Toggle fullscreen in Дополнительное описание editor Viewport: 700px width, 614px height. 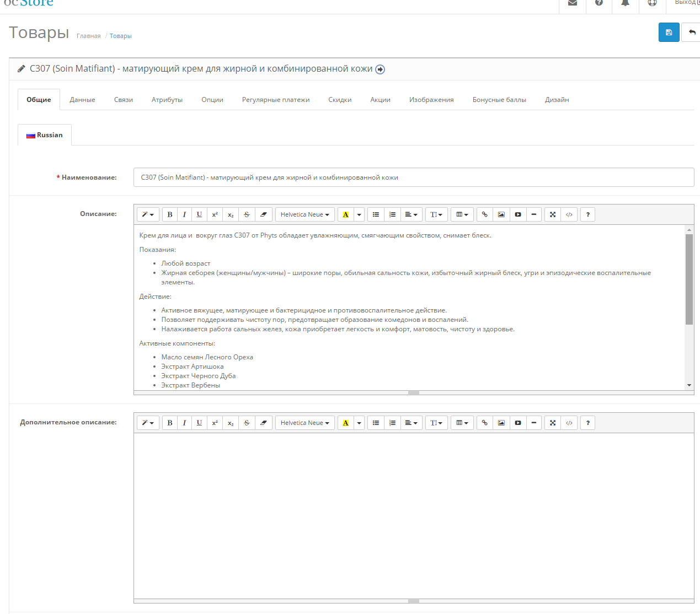tap(553, 423)
